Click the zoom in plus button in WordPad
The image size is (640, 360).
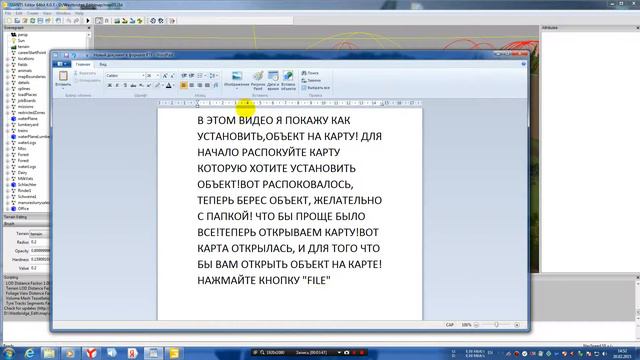coord(517,325)
